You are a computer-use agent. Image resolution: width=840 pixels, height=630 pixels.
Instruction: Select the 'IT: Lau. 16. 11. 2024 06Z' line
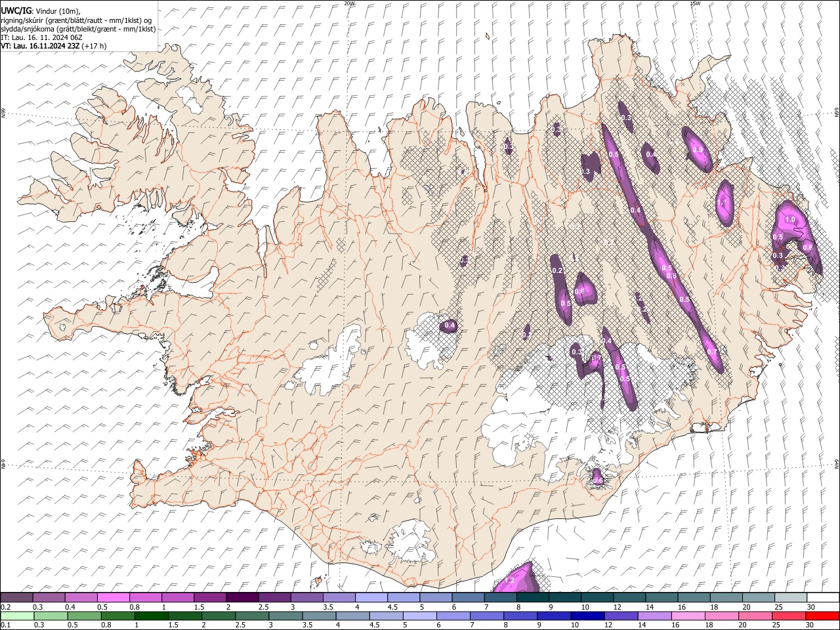click(x=41, y=37)
